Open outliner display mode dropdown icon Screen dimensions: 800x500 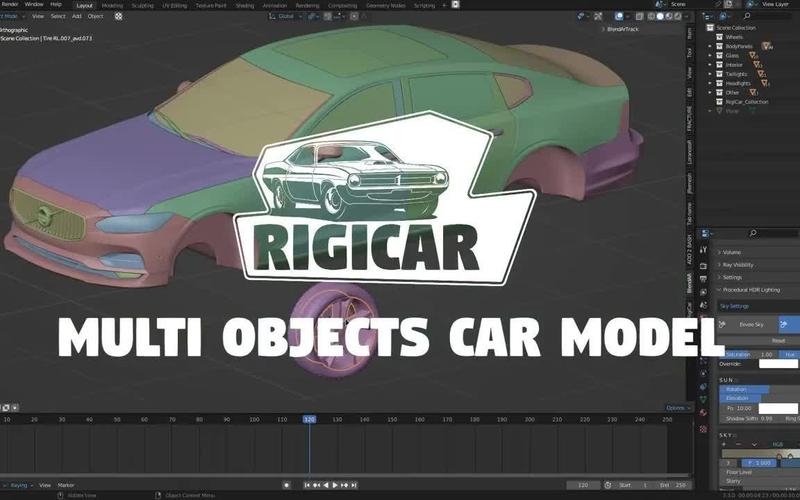[708, 16]
